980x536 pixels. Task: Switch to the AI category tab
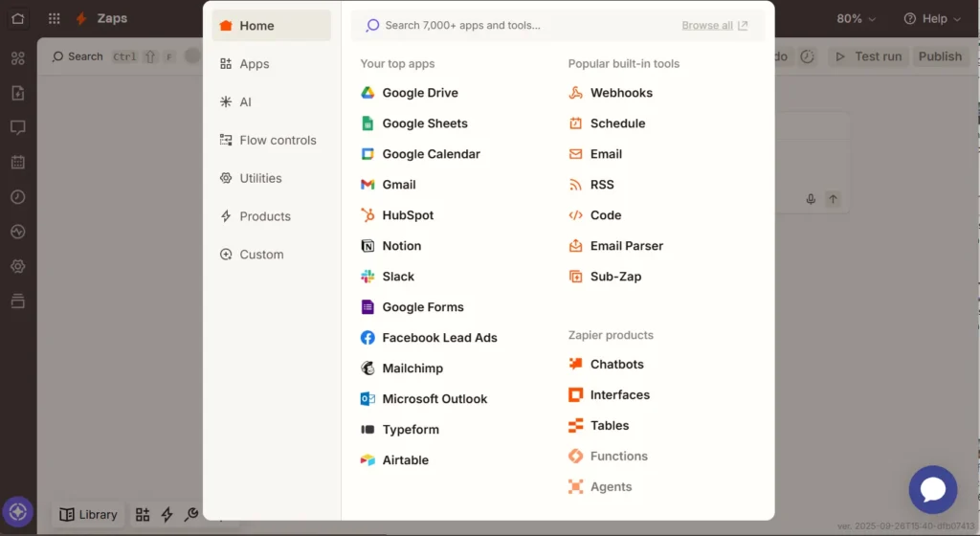click(245, 102)
